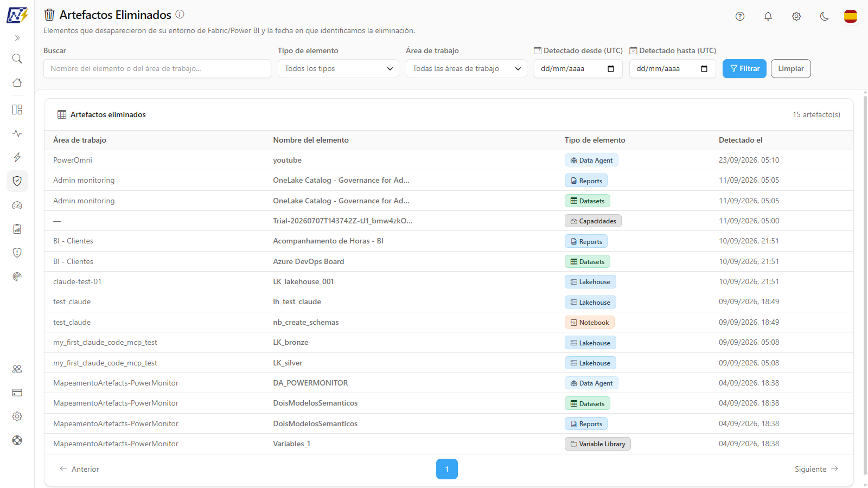The height and width of the screenshot is (488, 868).
Task: Click the shield alert icon in sidebar
Action: [x=17, y=253]
